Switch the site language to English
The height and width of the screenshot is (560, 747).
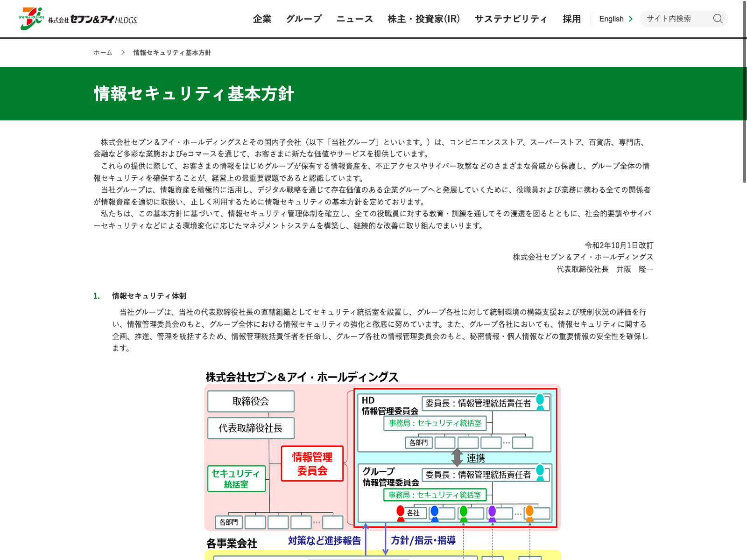click(611, 19)
